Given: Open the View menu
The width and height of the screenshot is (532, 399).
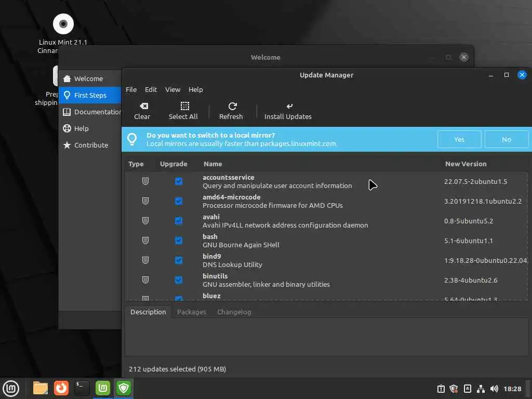Looking at the screenshot, I should [172, 89].
